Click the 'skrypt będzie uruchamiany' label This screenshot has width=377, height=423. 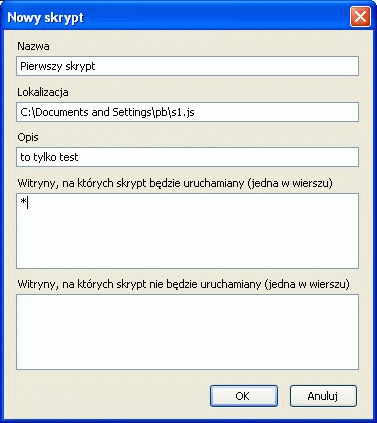click(x=175, y=183)
